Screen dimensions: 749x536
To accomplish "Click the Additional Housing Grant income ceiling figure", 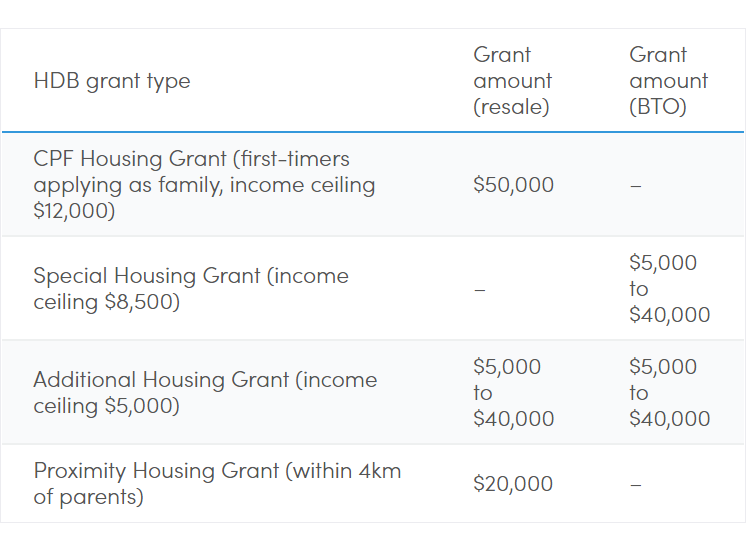I will pos(142,406).
